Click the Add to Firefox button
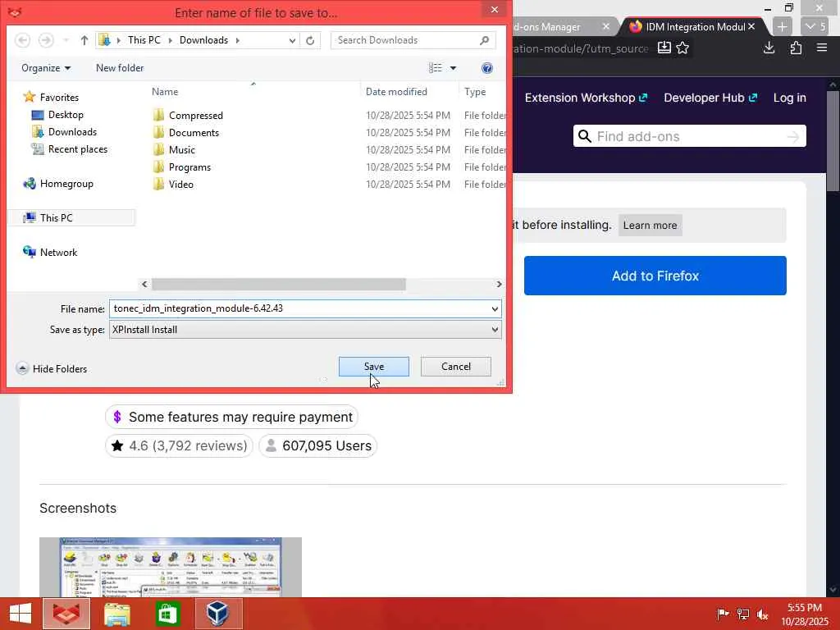Screen dimensions: 840x630 655,276
